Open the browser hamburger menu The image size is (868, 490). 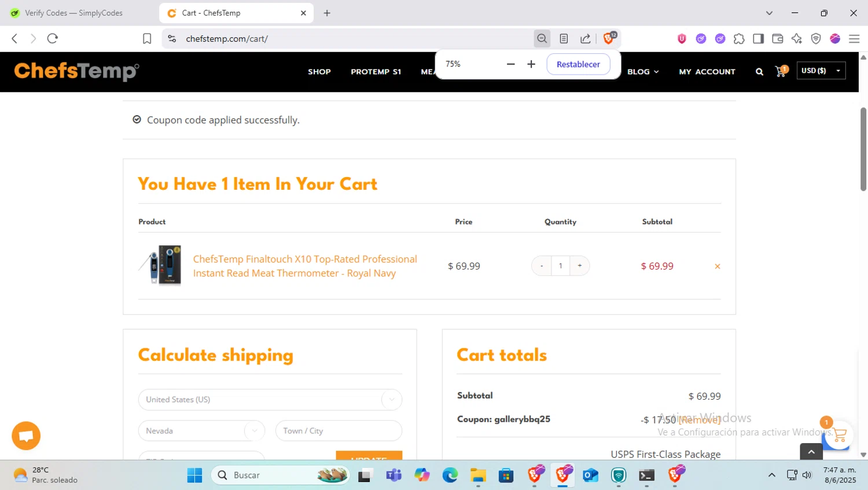coord(854,39)
